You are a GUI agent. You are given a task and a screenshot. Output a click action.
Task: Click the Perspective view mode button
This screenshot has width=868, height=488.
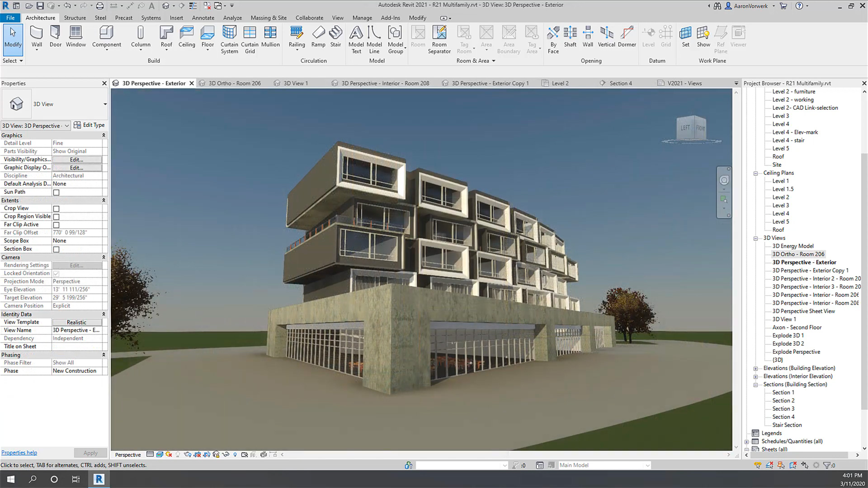pos(127,455)
